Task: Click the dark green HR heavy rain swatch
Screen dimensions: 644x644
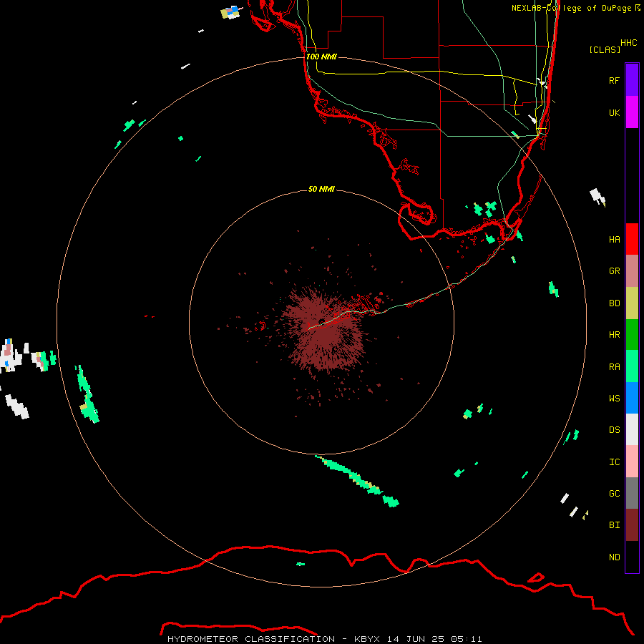Action: (632, 335)
